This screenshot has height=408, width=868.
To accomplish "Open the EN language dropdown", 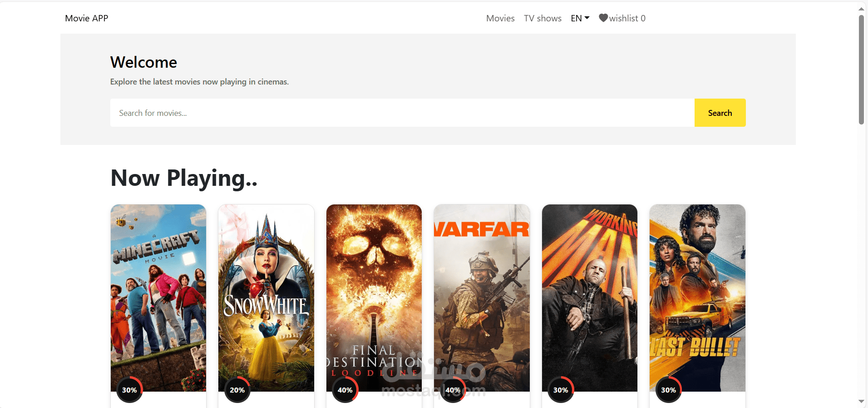I will point(580,18).
